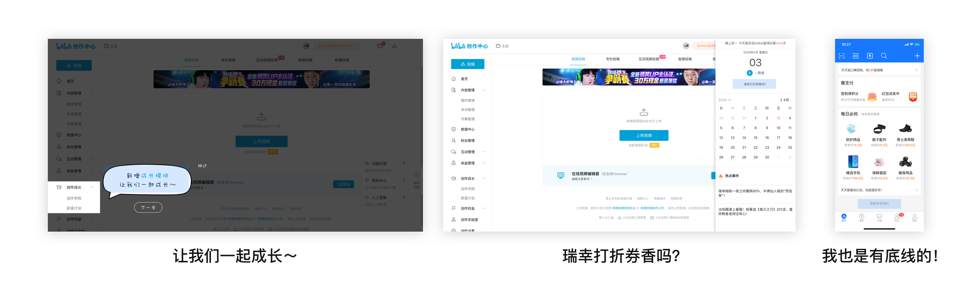Open 哔哩哔哩创作公约 link in middle screenshot
The height and width of the screenshot is (298, 980).
(x=652, y=208)
